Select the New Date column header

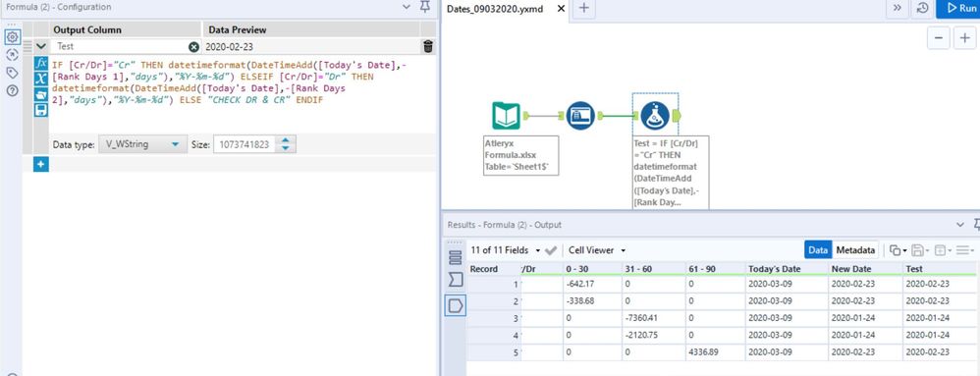866,269
